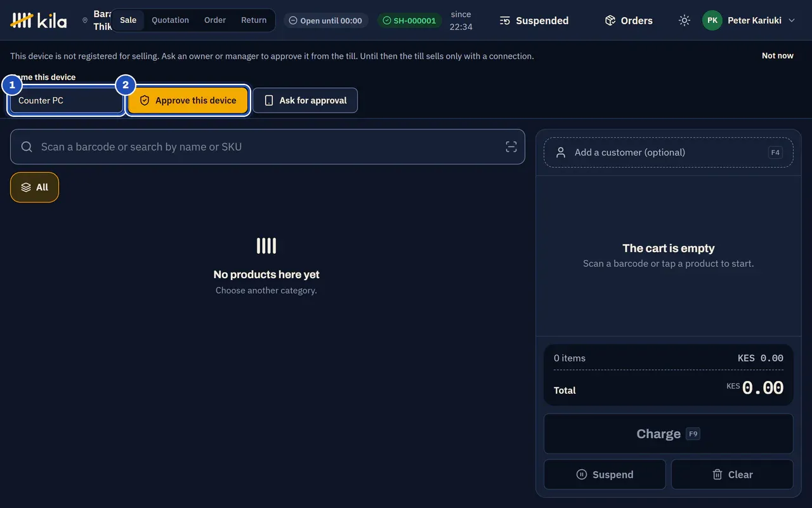This screenshot has height=508, width=812.
Task: Click the Charge button
Action: [669, 434]
